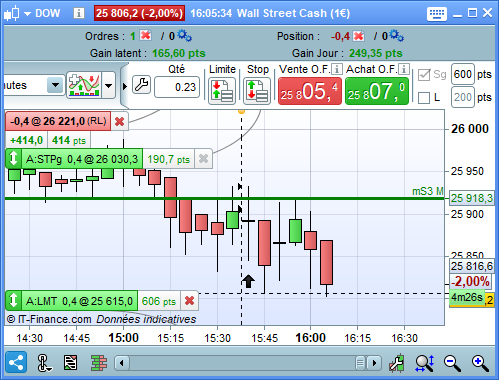Open the order book bars icon
This screenshot has height=380, width=499.
click(99, 363)
